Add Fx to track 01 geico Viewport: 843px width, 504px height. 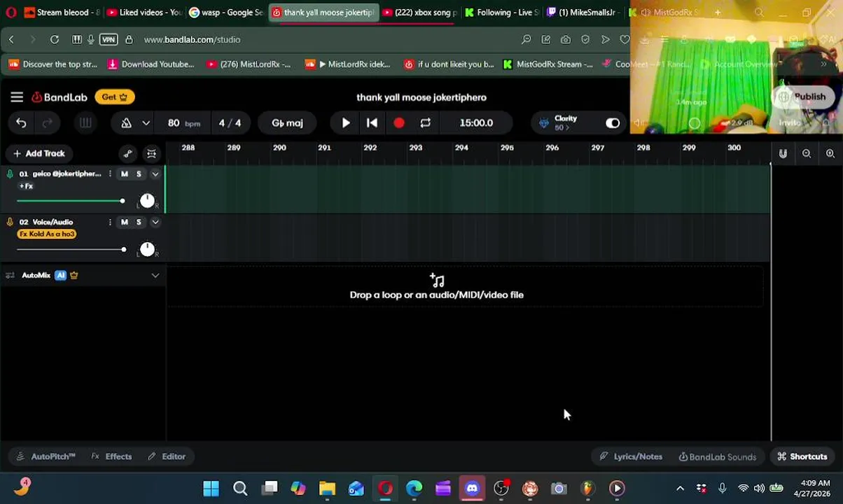point(26,186)
